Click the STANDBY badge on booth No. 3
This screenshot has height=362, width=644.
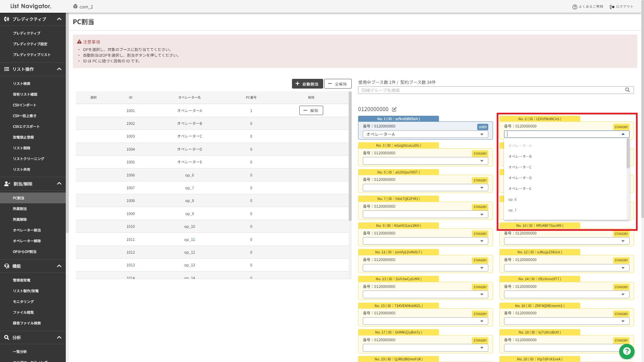click(480, 154)
